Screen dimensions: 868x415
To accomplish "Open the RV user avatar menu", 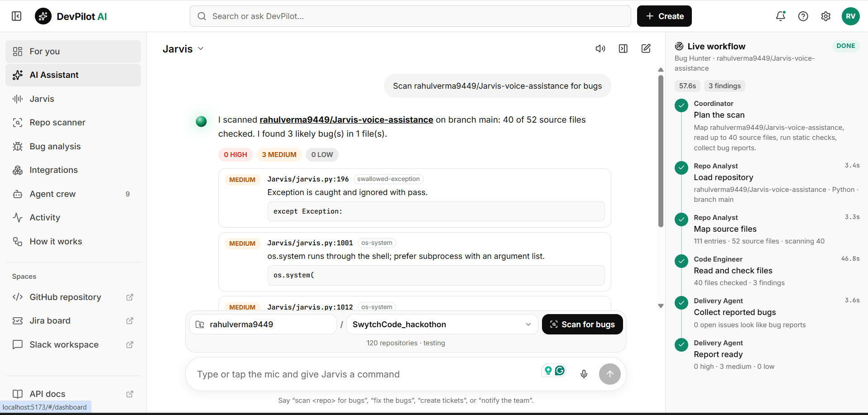I will pyautogui.click(x=851, y=16).
